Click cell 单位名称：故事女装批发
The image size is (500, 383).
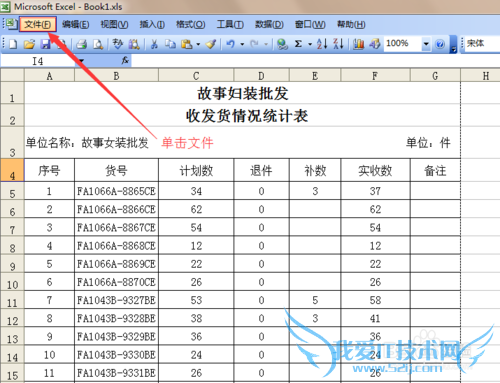(x=87, y=143)
